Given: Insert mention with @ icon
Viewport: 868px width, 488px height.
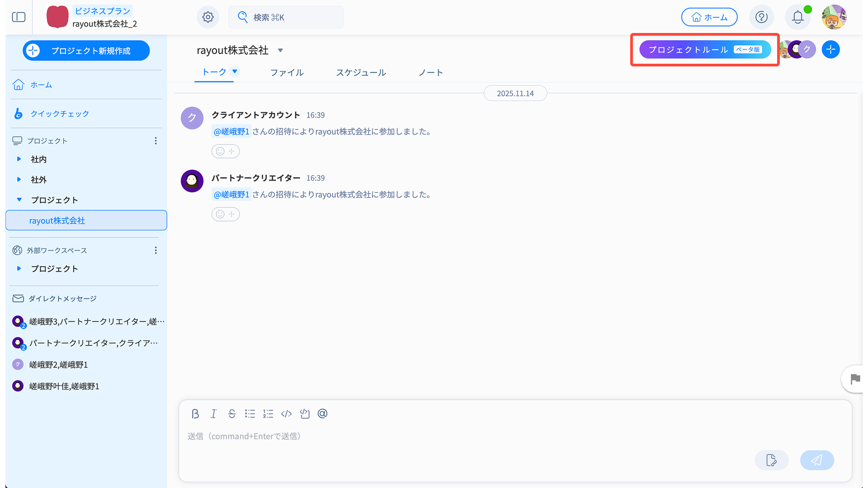Looking at the screenshot, I should click(x=322, y=414).
